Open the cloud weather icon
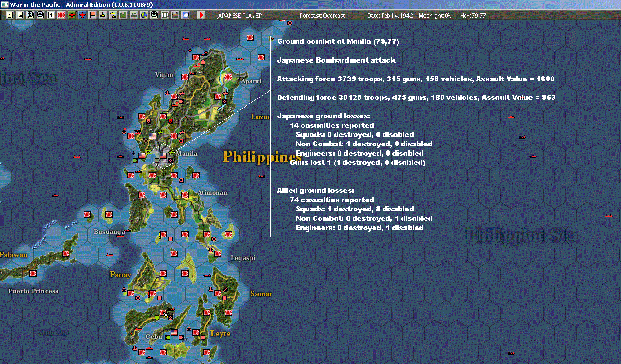The width and height of the screenshot is (621, 364). 185,15
